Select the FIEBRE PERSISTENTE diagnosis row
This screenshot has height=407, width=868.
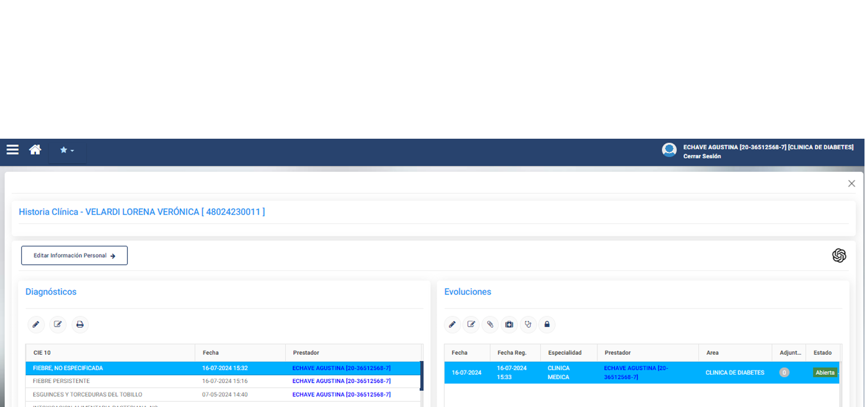[x=61, y=381]
